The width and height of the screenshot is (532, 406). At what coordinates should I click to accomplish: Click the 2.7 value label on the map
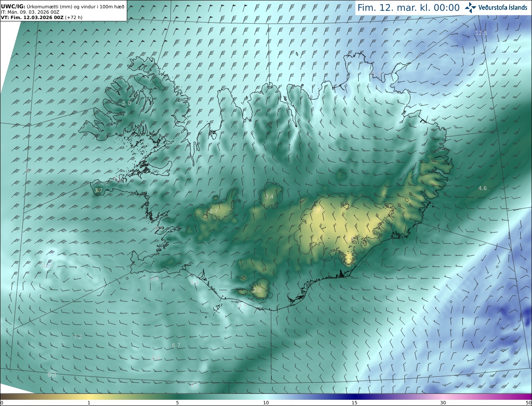point(213,211)
